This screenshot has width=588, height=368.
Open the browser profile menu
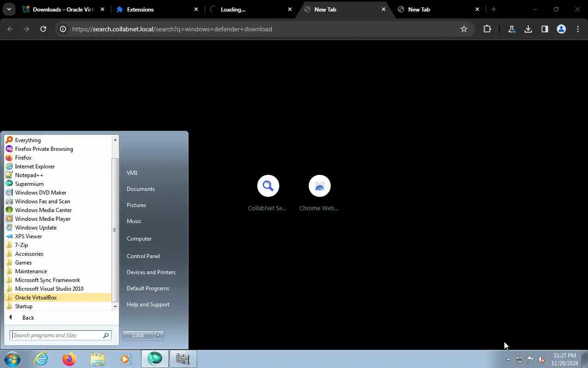561,29
